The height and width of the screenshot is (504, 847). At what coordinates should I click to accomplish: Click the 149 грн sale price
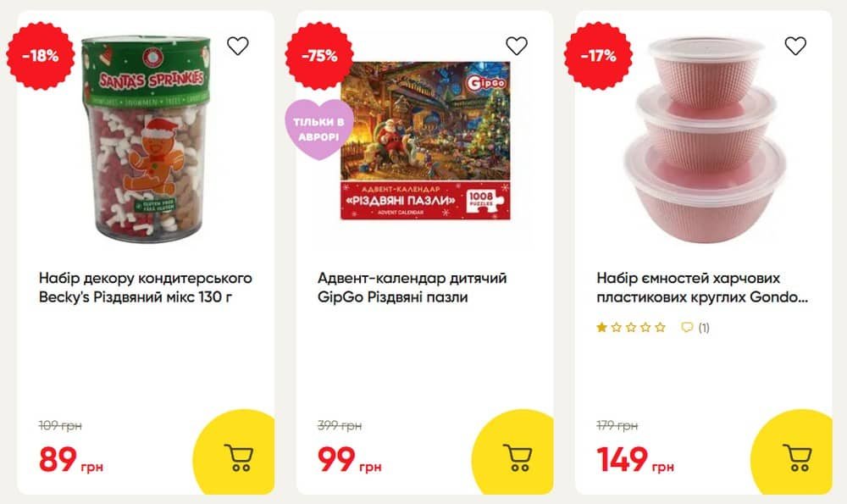tap(635, 459)
